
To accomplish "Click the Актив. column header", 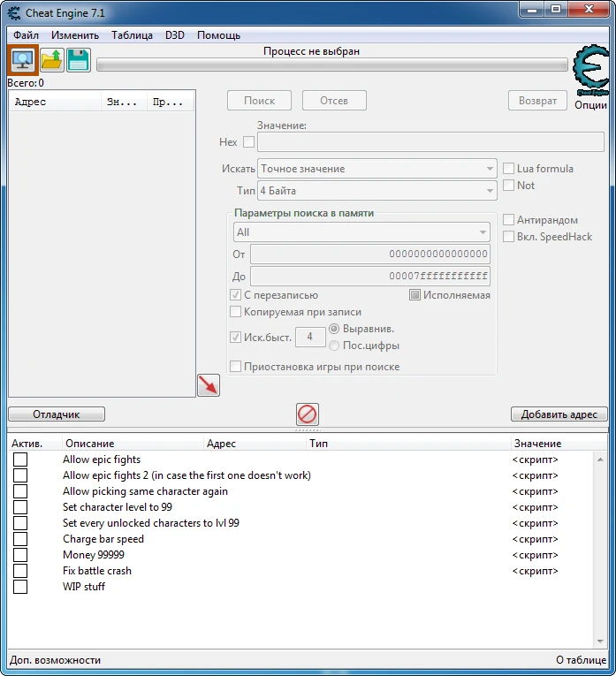I will pos(35,444).
